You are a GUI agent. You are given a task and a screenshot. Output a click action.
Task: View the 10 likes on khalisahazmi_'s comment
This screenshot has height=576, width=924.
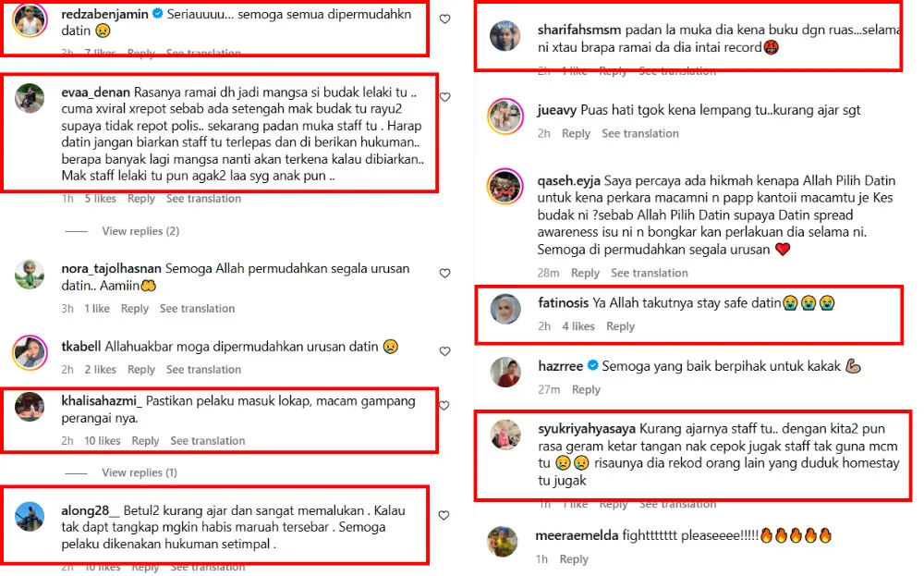102,440
